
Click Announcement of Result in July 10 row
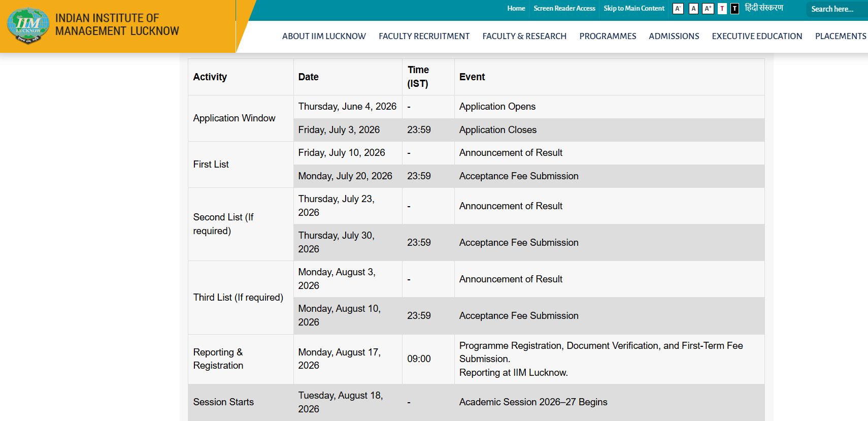(511, 153)
